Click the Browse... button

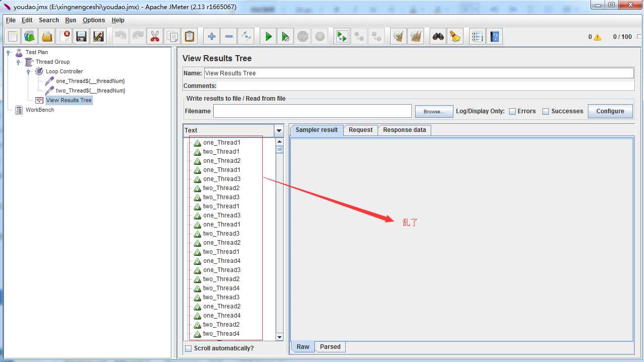[x=434, y=111]
